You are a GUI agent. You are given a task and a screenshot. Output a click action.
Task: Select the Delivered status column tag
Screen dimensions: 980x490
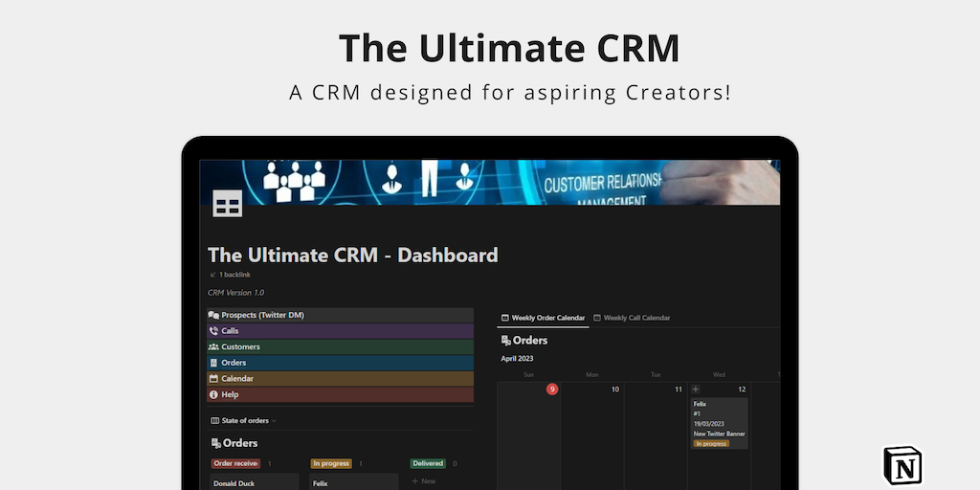pyautogui.click(x=428, y=464)
